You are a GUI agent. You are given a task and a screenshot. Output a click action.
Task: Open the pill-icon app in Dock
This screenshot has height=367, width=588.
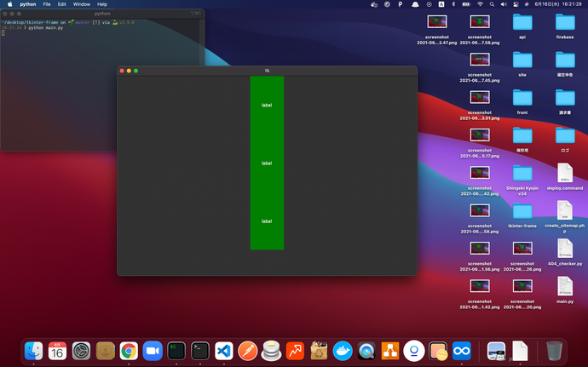(438, 352)
